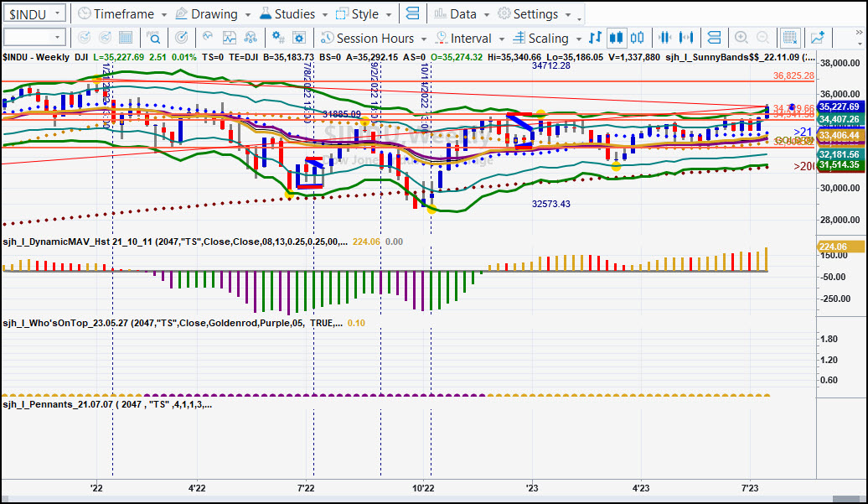The image size is (868, 504).
Task: Click the target with arrow icon
Action: [181, 38]
